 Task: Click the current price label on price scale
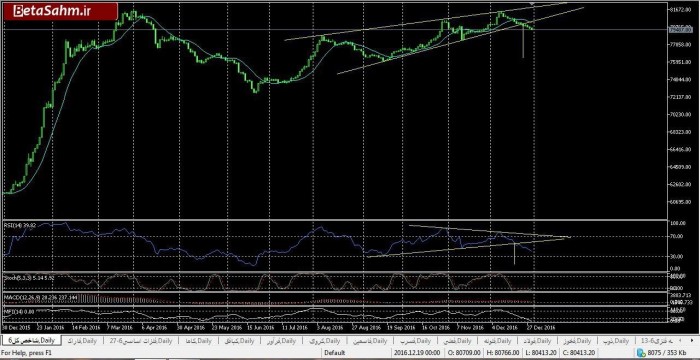point(680,29)
